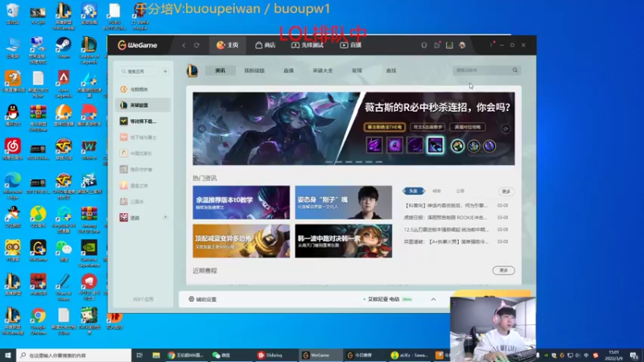Open the NetEase Cloud Music desktop icon
The height and width of the screenshot is (362, 644).
coord(13,149)
